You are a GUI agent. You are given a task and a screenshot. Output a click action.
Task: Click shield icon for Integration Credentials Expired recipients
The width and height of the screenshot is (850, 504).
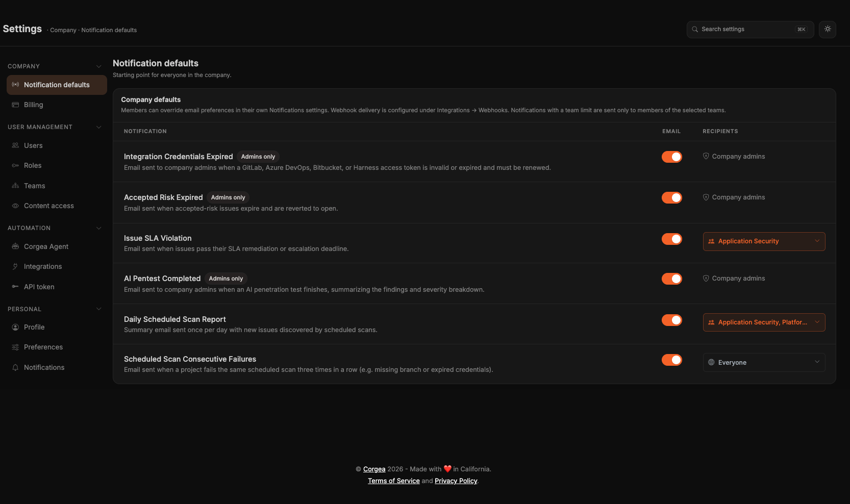coord(706,156)
